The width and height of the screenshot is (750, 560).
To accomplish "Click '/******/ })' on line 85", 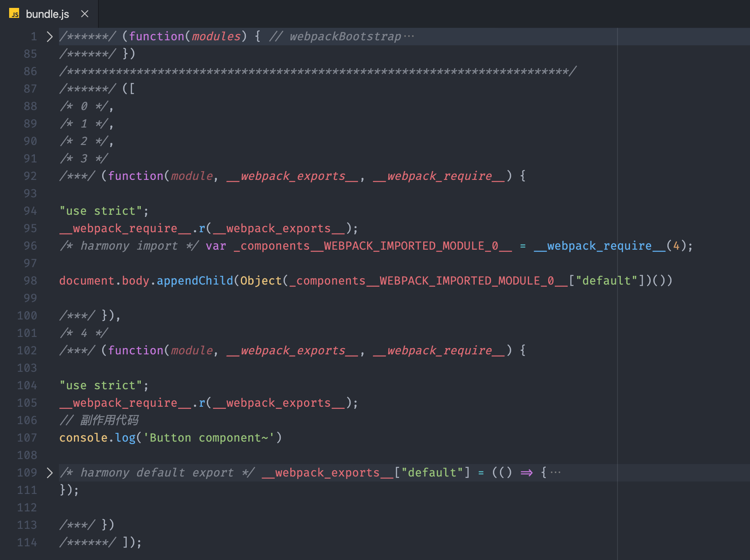I will (x=97, y=54).
